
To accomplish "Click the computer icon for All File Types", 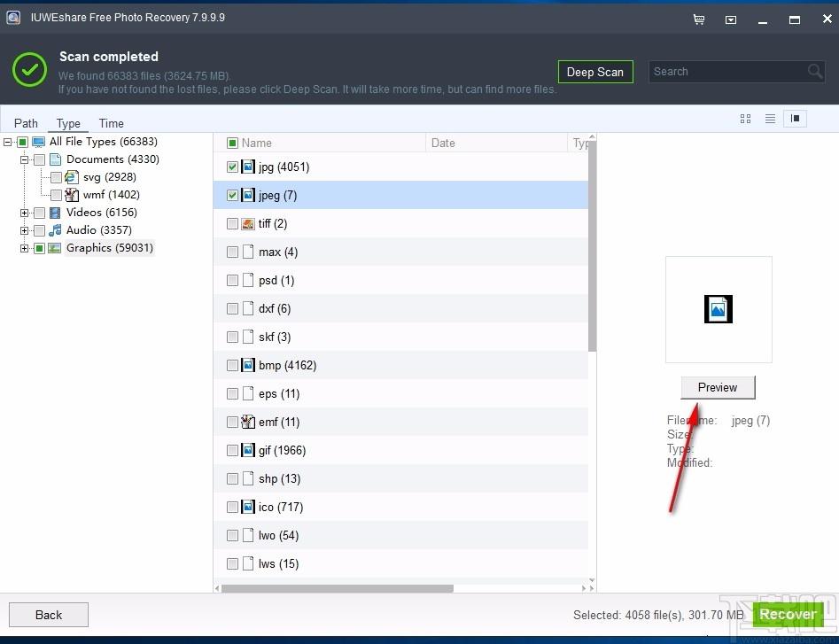I will click(x=38, y=142).
